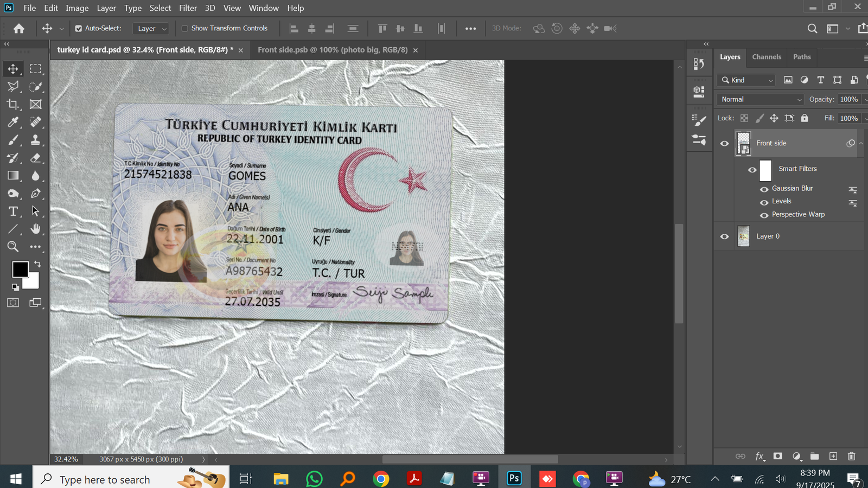Open Google Chrome from the taskbar
This screenshot has width=868, height=488.
[x=381, y=479]
